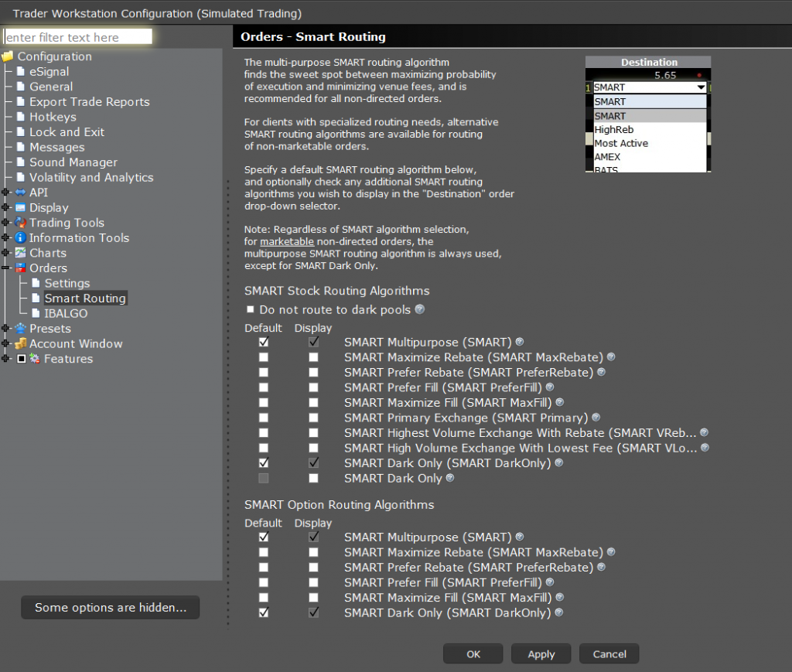Click Some options are hidden button
This screenshot has width=792, height=672.
point(110,607)
